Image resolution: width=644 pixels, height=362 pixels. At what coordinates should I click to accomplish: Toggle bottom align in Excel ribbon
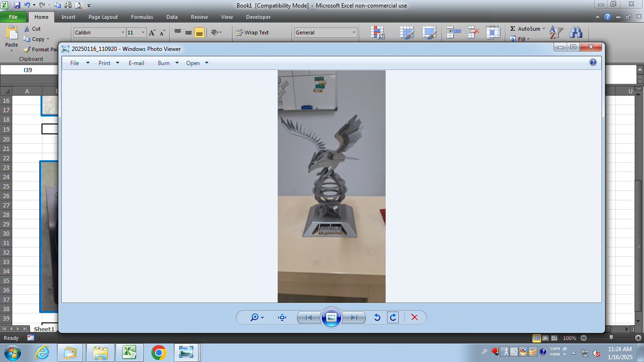tap(199, 33)
